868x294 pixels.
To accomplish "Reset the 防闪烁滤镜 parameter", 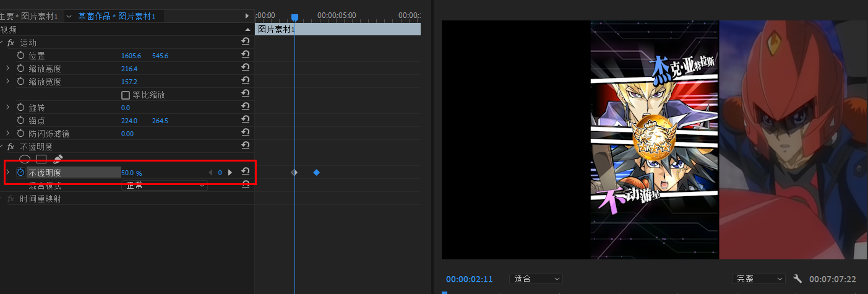I will pos(246,132).
